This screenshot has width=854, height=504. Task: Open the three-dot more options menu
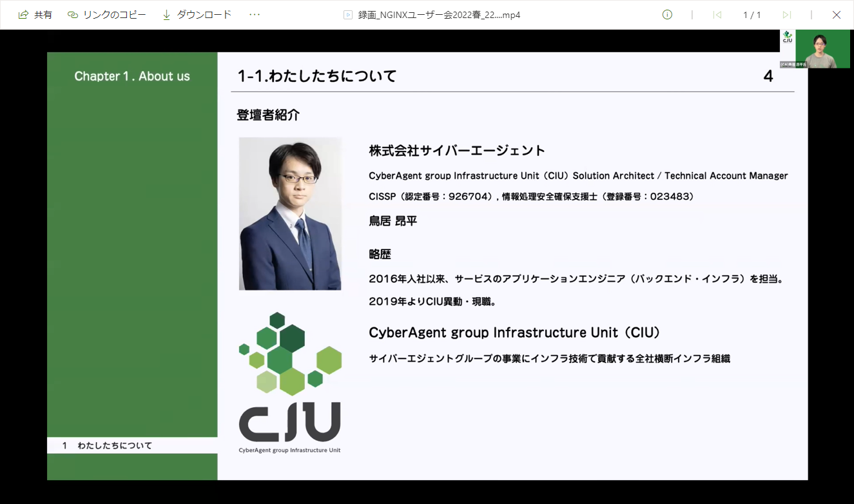pos(255,15)
